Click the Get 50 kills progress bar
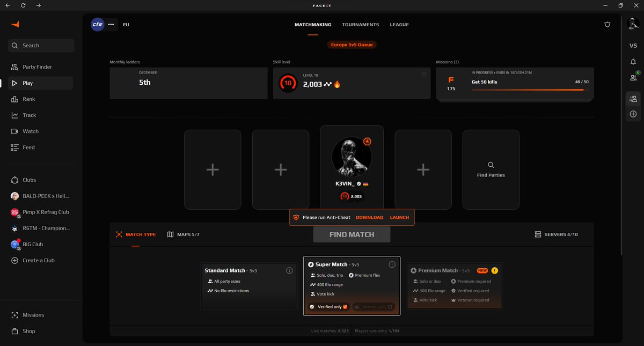 pyautogui.click(x=530, y=90)
